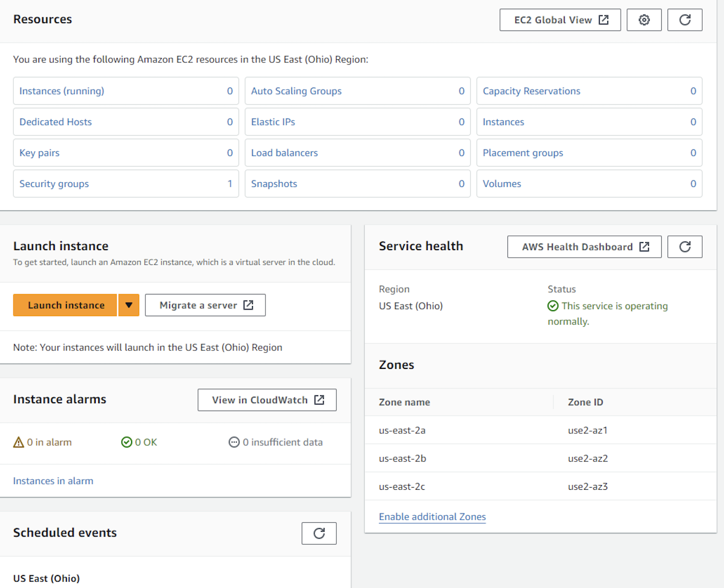The width and height of the screenshot is (724, 588).
Task: Select zone row us-east-2b
Action: click(x=540, y=458)
